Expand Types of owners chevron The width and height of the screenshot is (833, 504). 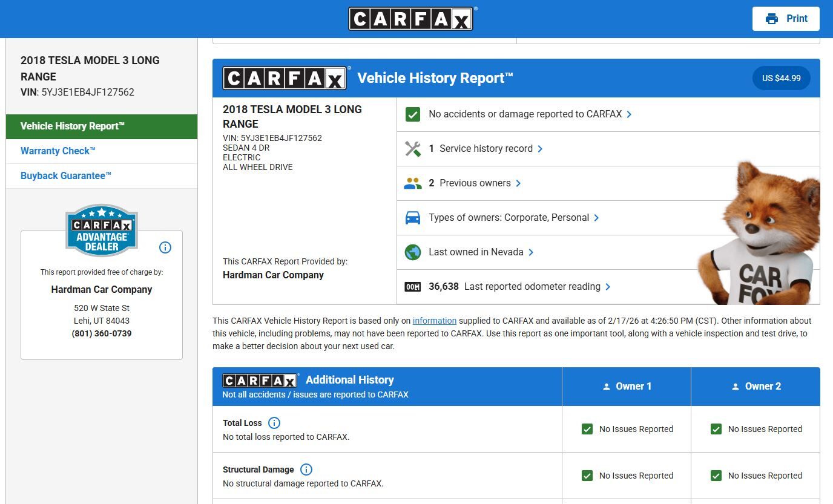pos(596,218)
